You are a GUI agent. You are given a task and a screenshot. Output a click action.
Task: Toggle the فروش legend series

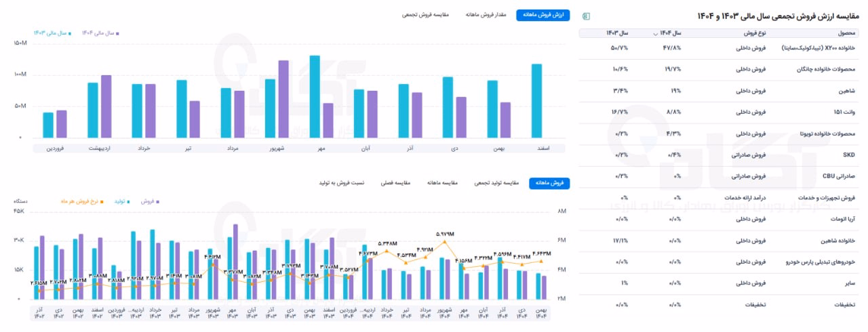(x=149, y=201)
